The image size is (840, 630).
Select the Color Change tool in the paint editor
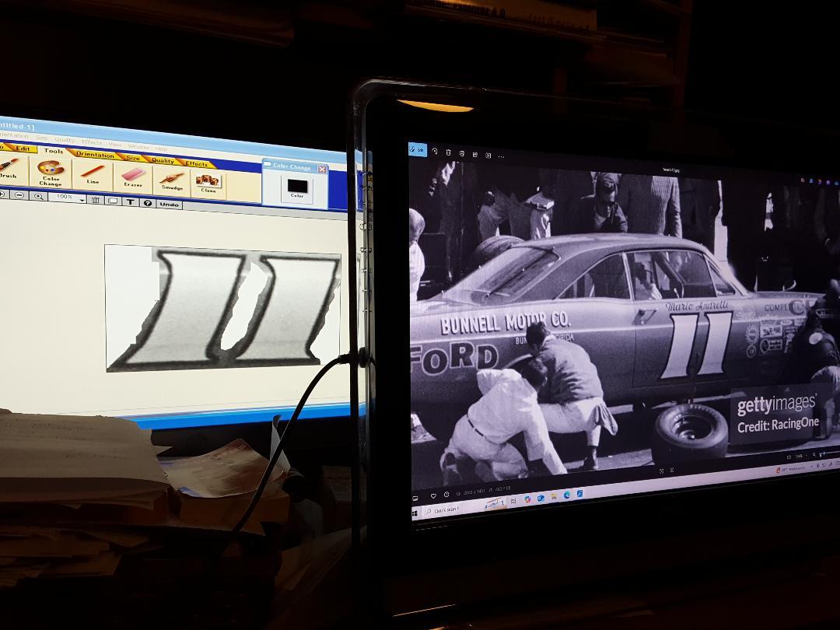[51, 173]
